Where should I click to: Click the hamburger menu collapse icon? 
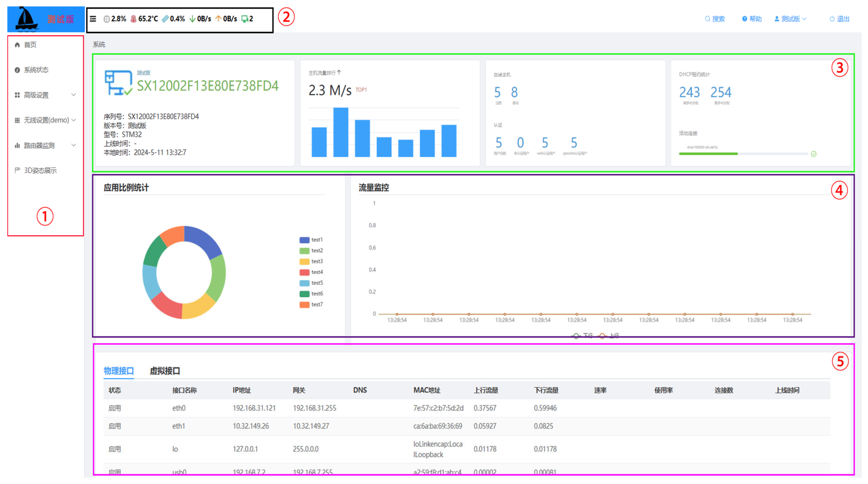(93, 19)
